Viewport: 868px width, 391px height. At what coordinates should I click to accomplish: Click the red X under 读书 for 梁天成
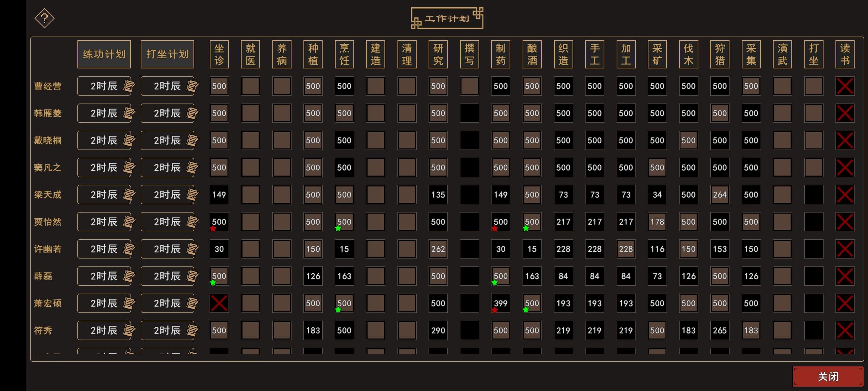pyautogui.click(x=845, y=195)
